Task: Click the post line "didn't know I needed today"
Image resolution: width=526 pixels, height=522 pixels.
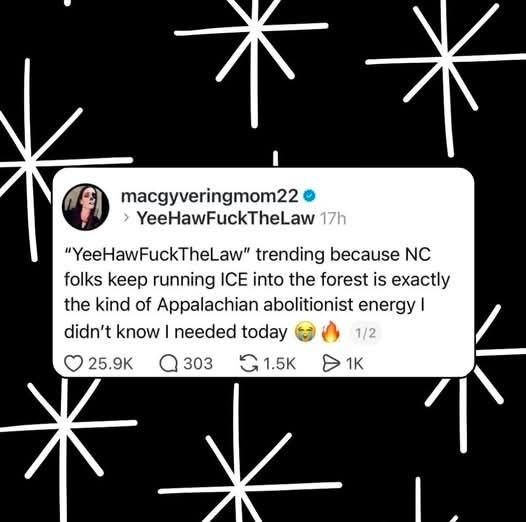Action: pos(176,332)
